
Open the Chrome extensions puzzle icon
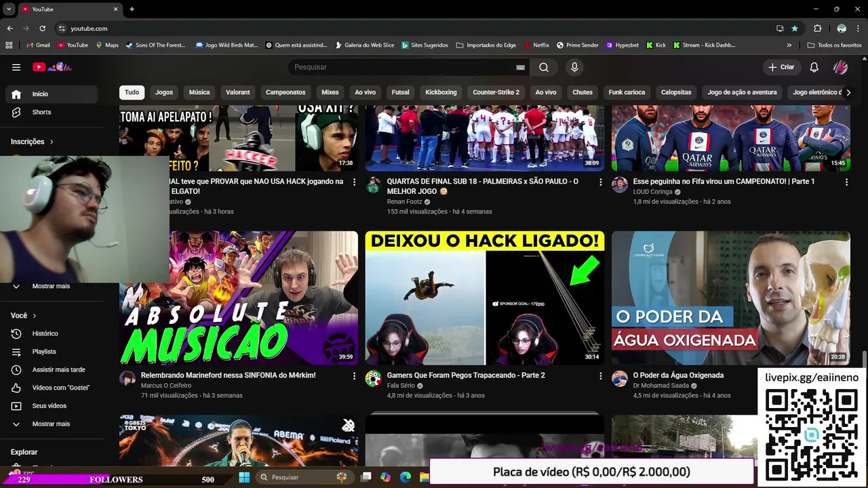[x=817, y=28]
